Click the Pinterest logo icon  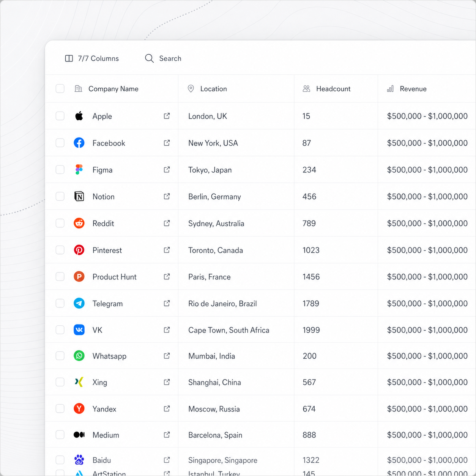(79, 250)
